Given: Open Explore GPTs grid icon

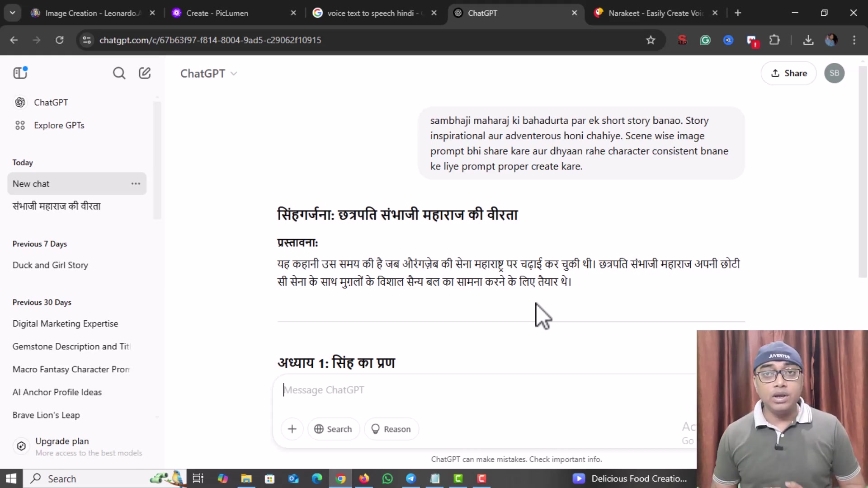Looking at the screenshot, I should point(20,126).
